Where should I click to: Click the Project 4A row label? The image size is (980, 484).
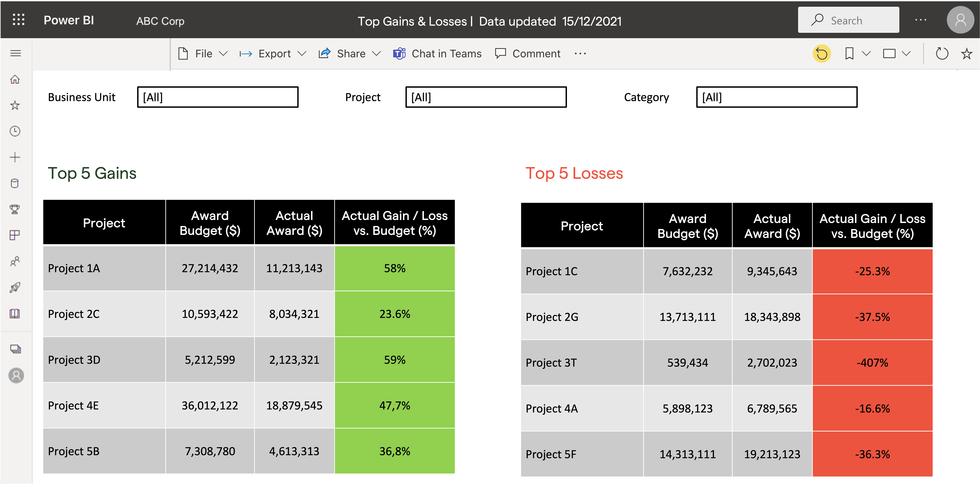point(552,409)
